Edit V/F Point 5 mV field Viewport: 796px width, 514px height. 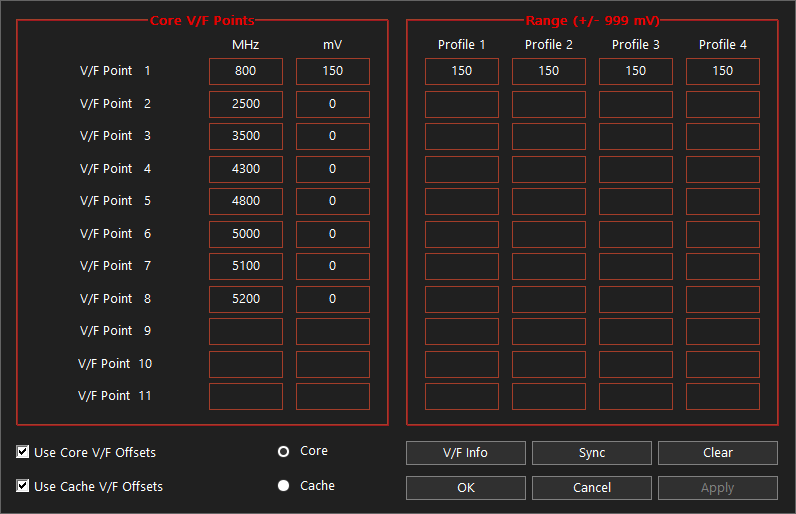coord(333,201)
